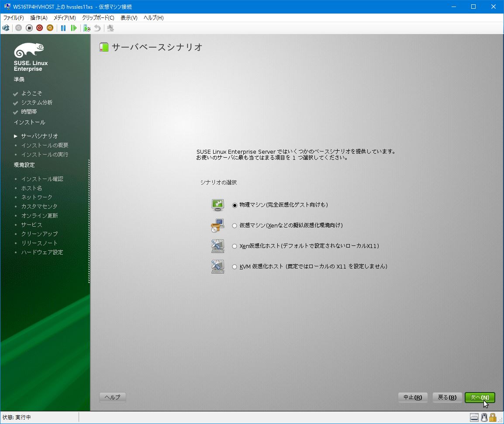Image resolution: width=504 pixels, height=424 pixels.
Task: Pause the virtual machine with the blue icon
Action: tap(63, 28)
